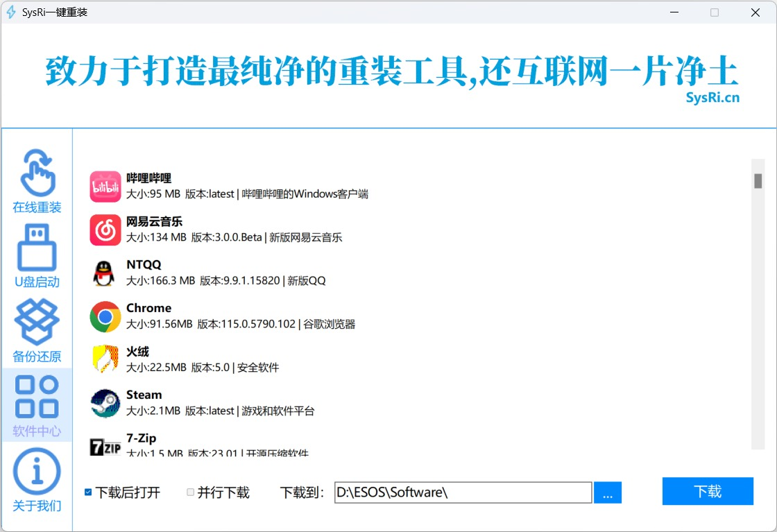Disable the 下载后打开 checkbox
Viewport: 777px width, 532px height.
tap(87, 492)
